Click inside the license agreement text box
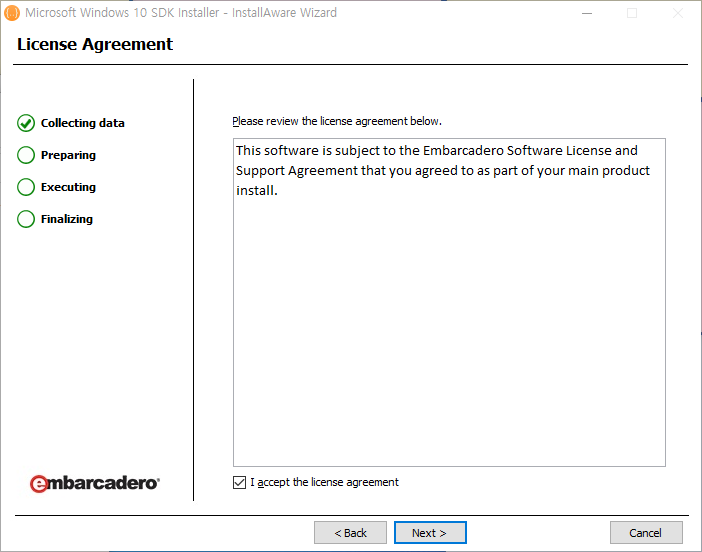 449,320
